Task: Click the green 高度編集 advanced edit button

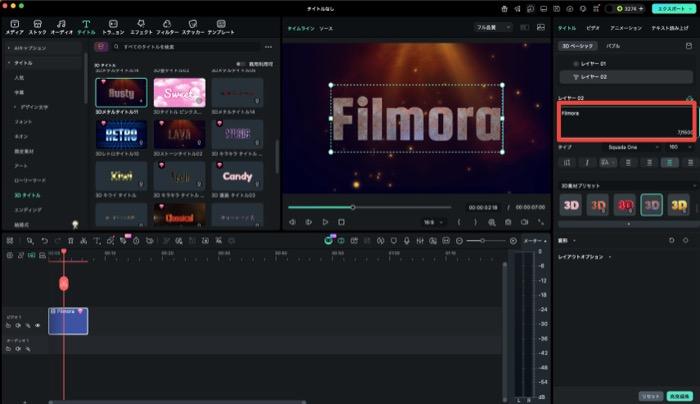Action: coord(680,396)
